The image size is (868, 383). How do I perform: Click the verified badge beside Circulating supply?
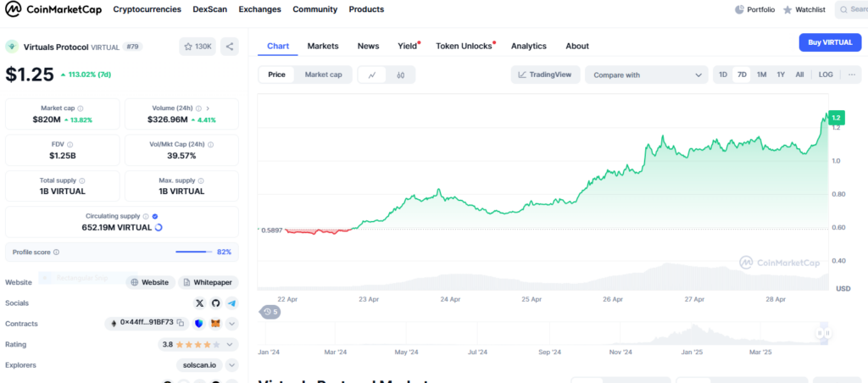155,216
